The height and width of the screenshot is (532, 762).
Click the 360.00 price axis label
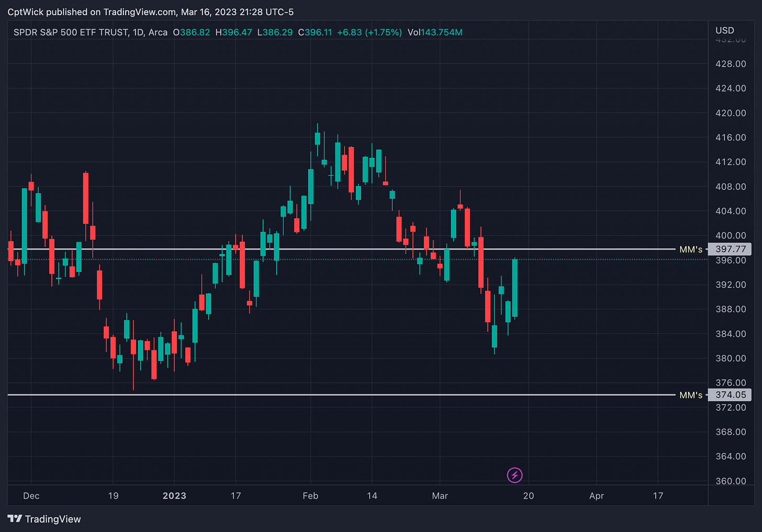[x=731, y=481]
